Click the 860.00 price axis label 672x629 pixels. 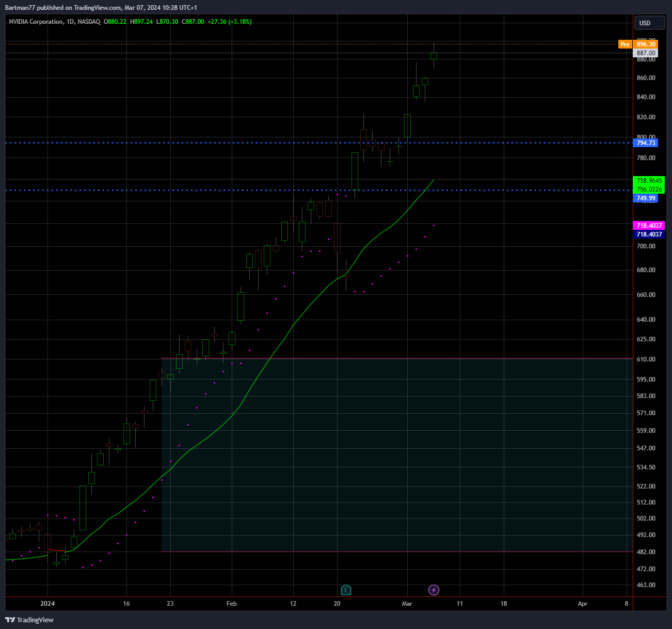646,78
